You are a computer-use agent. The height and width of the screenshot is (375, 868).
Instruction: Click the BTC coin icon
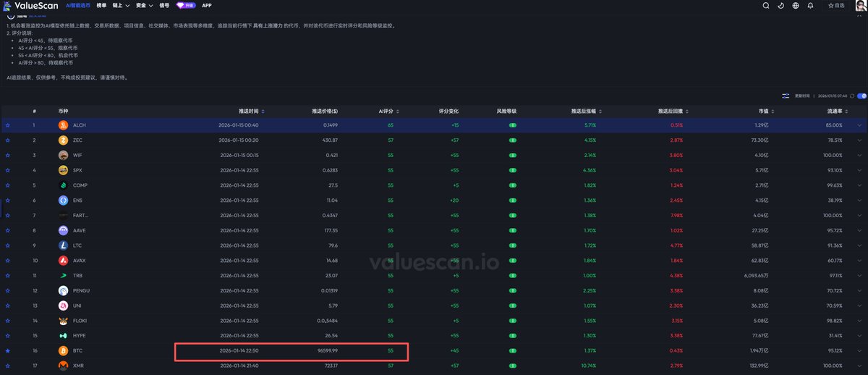tap(63, 350)
